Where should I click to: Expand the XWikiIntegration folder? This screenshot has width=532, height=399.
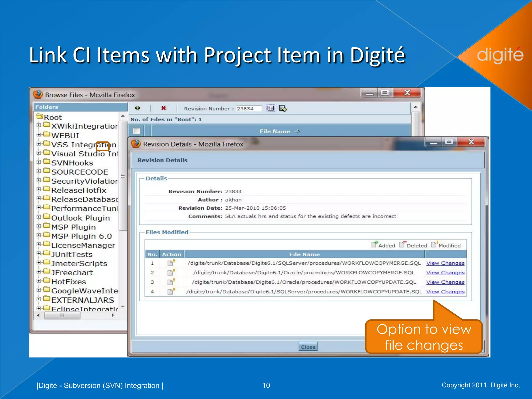[x=39, y=125]
